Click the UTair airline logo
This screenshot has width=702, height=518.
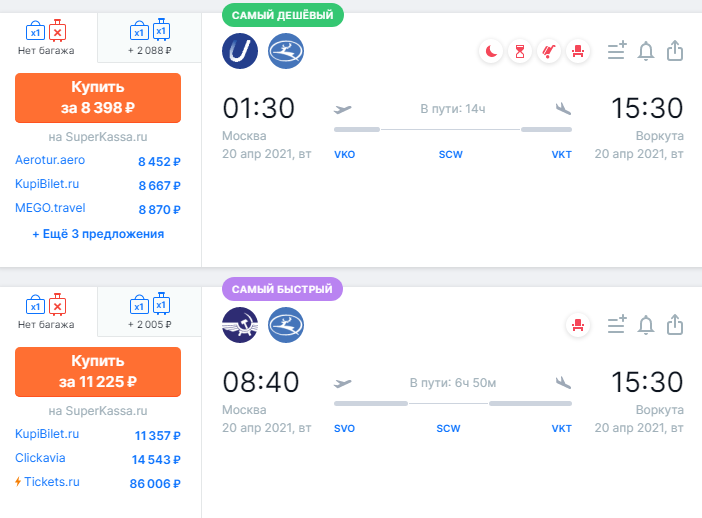tap(240, 51)
